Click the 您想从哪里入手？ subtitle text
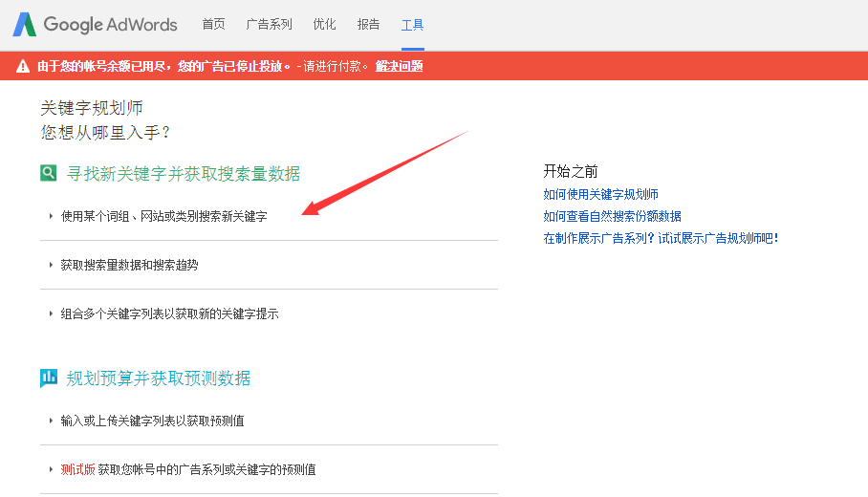Screen dimensions: 868x497 105,132
